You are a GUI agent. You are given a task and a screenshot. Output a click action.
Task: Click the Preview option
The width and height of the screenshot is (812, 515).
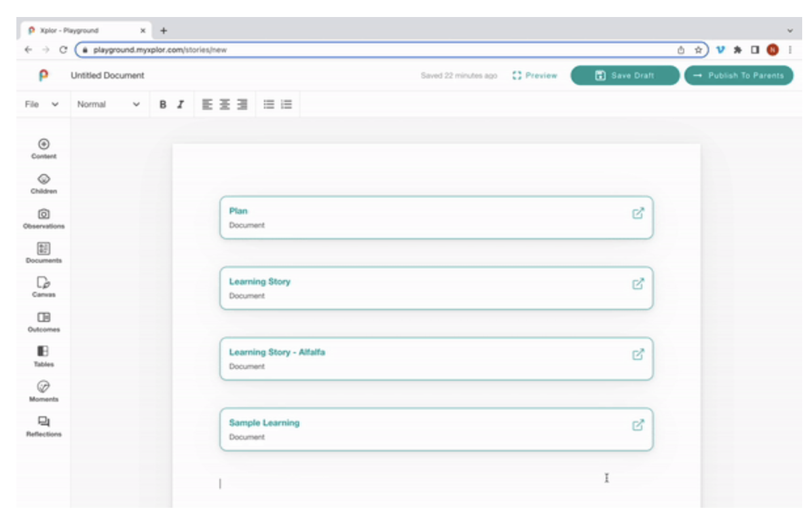[x=536, y=76]
